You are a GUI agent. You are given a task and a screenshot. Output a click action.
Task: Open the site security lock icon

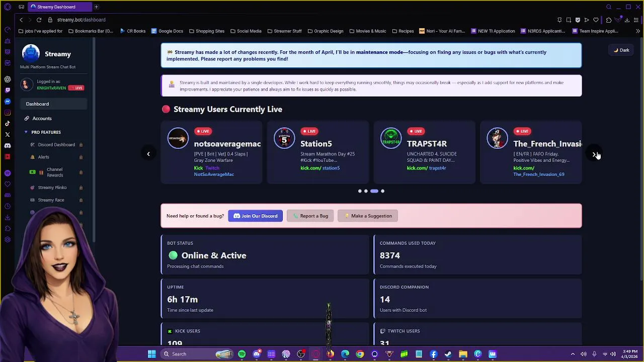[50, 20]
